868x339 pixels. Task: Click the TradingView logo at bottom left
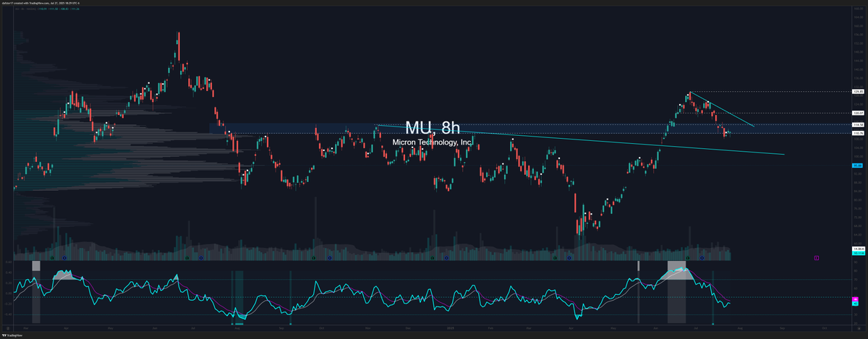click(11, 335)
